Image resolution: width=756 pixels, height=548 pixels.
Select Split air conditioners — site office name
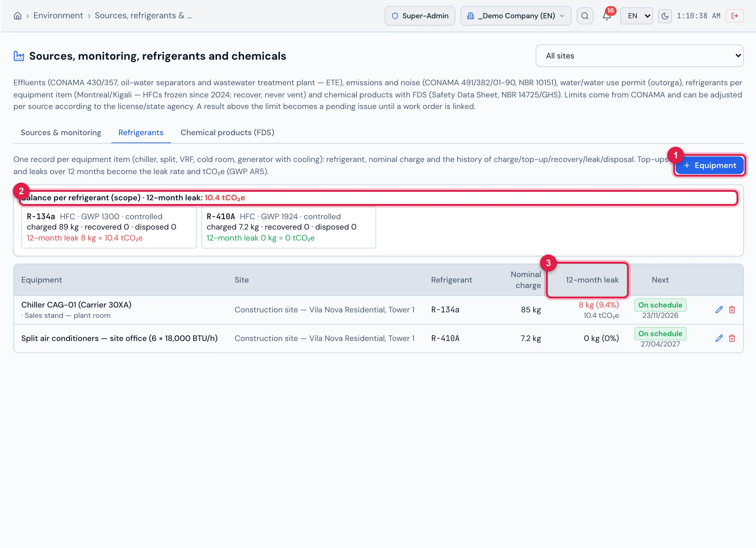point(119,338)
